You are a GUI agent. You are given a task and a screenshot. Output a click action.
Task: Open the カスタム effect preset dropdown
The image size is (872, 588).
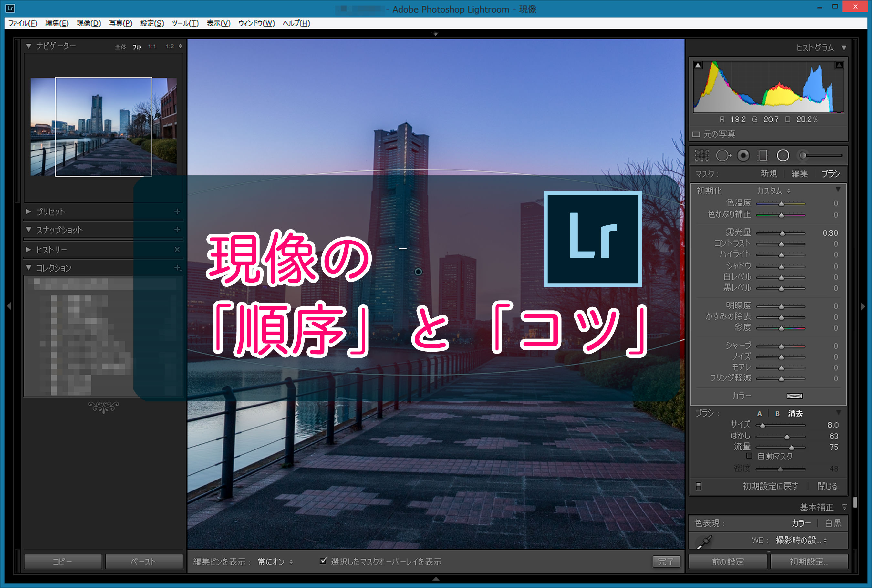[x=773, y=191]
